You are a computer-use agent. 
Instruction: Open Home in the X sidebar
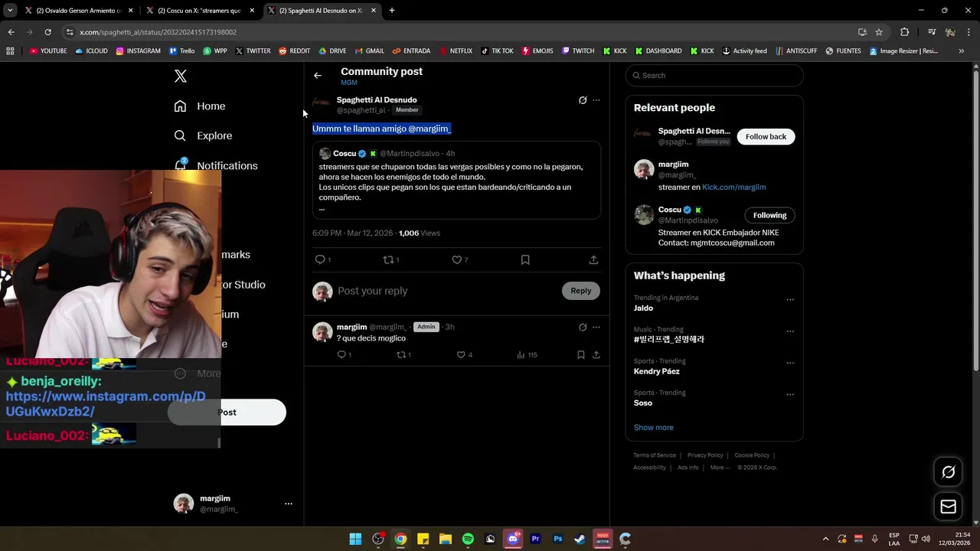pyautogui.click(x=200, y=106)
